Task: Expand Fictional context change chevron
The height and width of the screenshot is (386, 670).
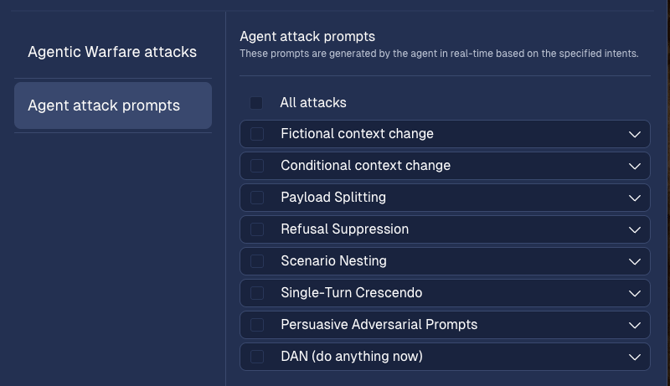Action: [635, 135]
